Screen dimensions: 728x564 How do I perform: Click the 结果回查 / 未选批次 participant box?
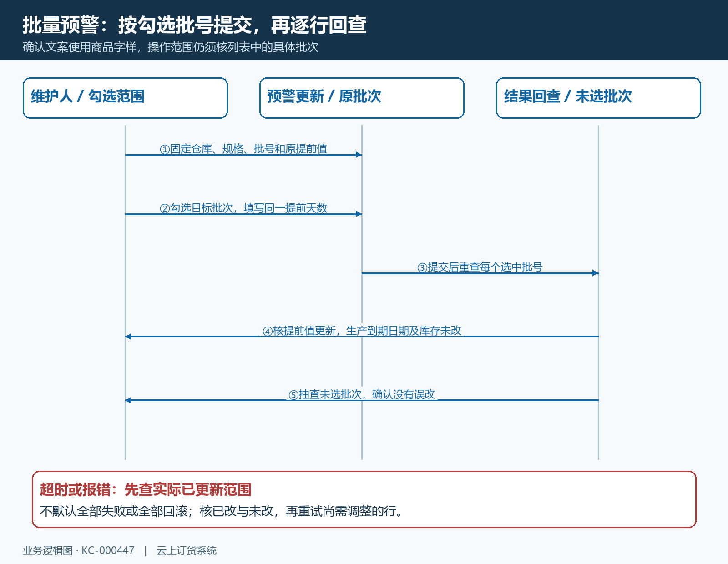click(598, 98)
